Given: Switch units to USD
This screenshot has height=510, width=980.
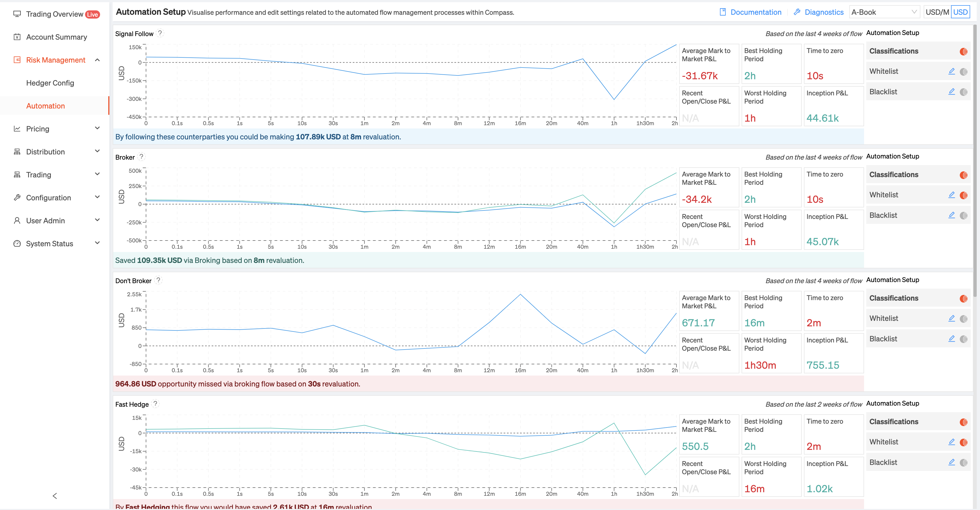Looking at the screenshot, I should (960, 12).
